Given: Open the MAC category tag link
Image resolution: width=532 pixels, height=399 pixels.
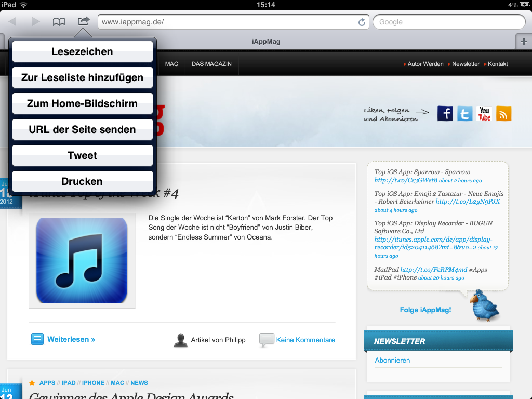Looking at the screenshot, I should 117,383.
